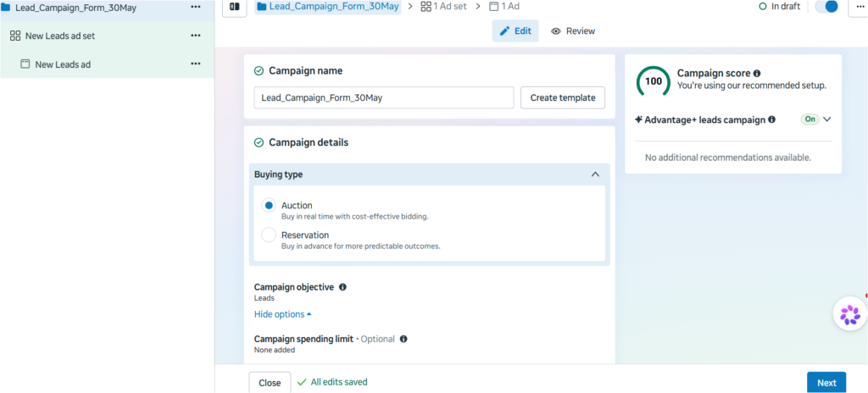
Task: Open Lead_Campaign_Form_30May breadcrumb
Action: click(328, 7)
